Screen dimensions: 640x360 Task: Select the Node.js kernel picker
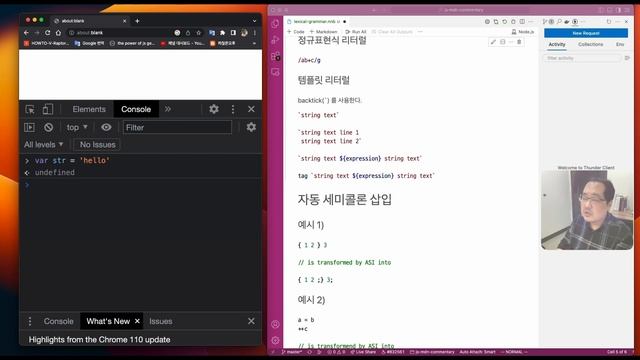522,31
